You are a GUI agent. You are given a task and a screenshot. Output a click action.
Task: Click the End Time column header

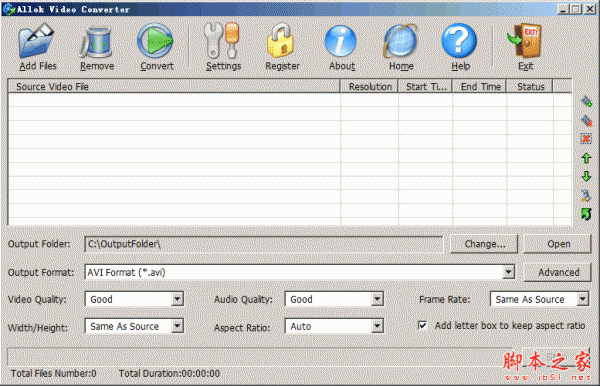coord(480,86)
